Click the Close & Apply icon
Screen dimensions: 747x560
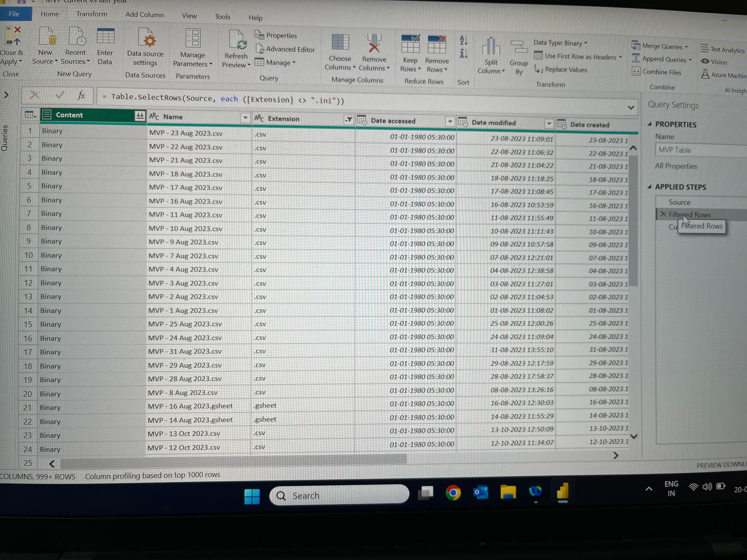pyautogui.click(x=13, y=36)
